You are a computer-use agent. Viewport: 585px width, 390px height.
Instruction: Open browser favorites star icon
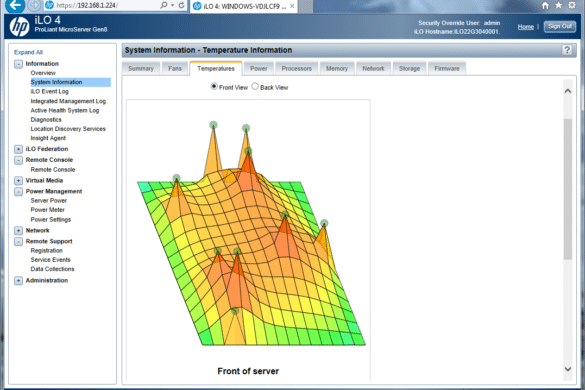[559, 5]
